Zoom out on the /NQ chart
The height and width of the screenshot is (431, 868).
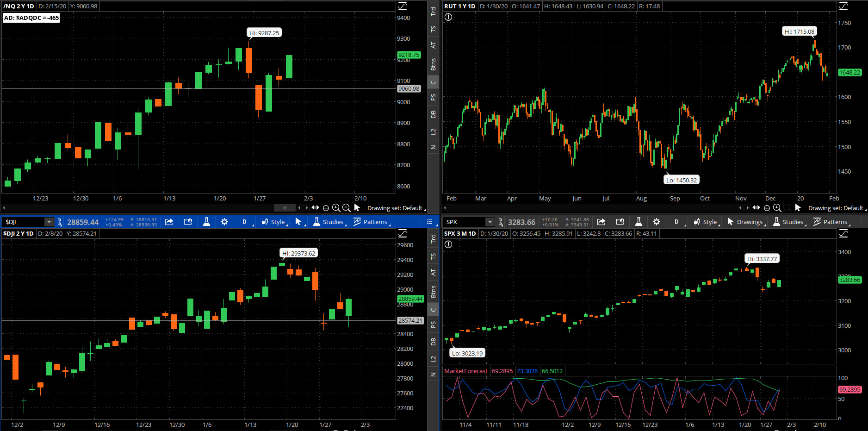(x=346, y=208)
